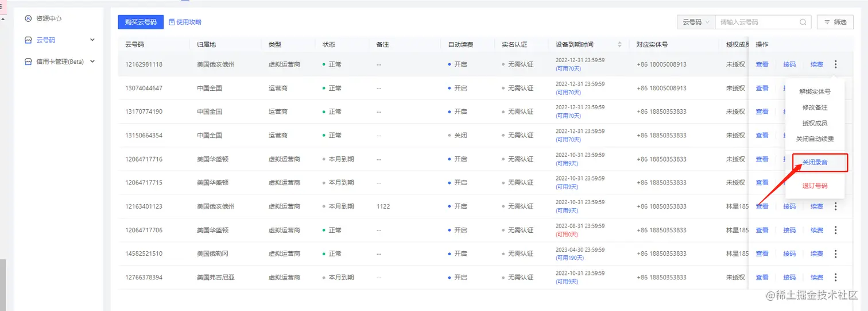
Task: Click 查看 for number 12163401123
Action: click(x=762, y=206)
